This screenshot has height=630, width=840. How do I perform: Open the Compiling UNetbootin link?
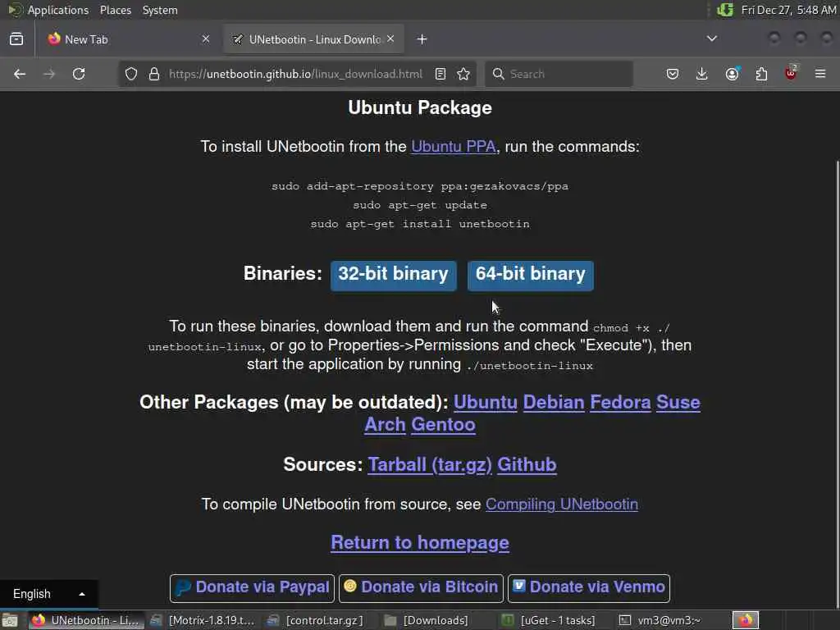tap(561, 504)
